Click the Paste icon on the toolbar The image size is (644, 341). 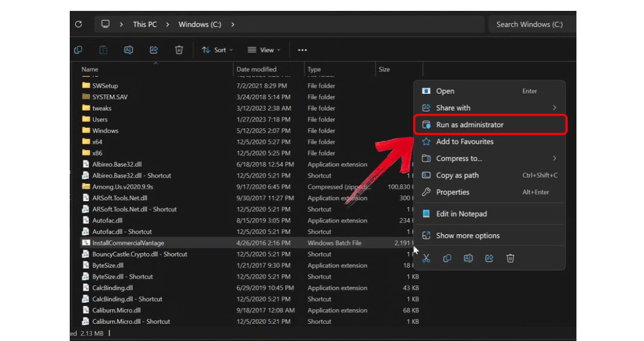[103, 50]
